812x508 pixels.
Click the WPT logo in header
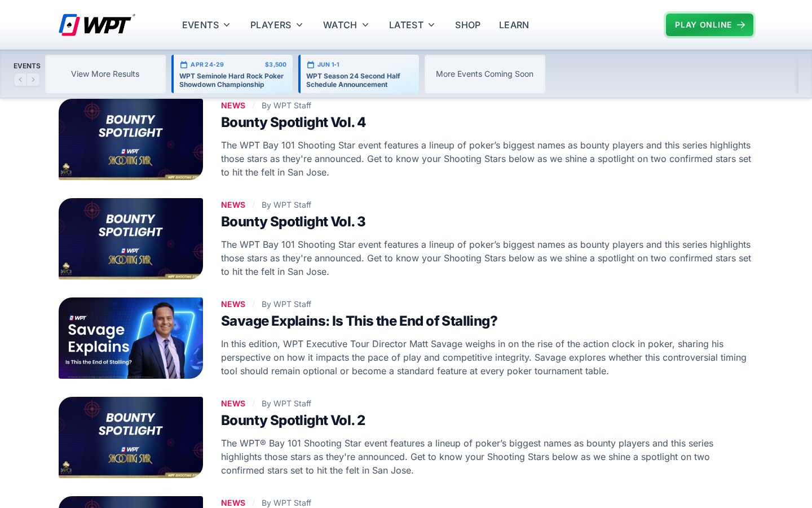point(97,25)
